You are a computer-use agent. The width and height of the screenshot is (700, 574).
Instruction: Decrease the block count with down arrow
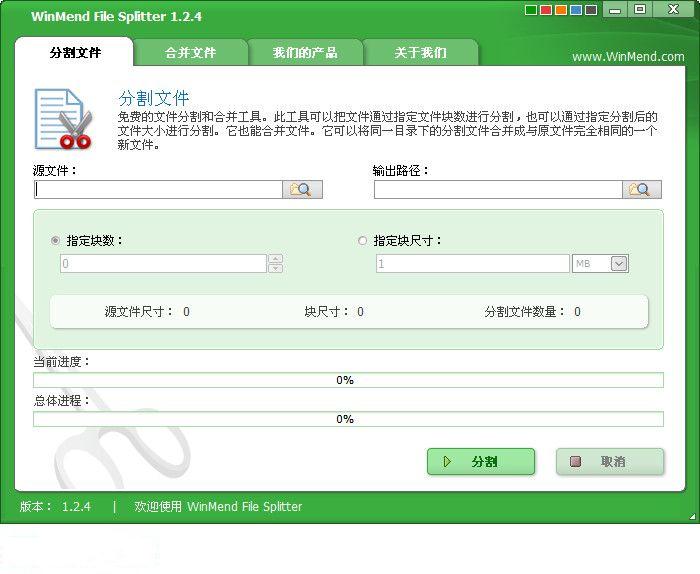click(x=275, y=268)
